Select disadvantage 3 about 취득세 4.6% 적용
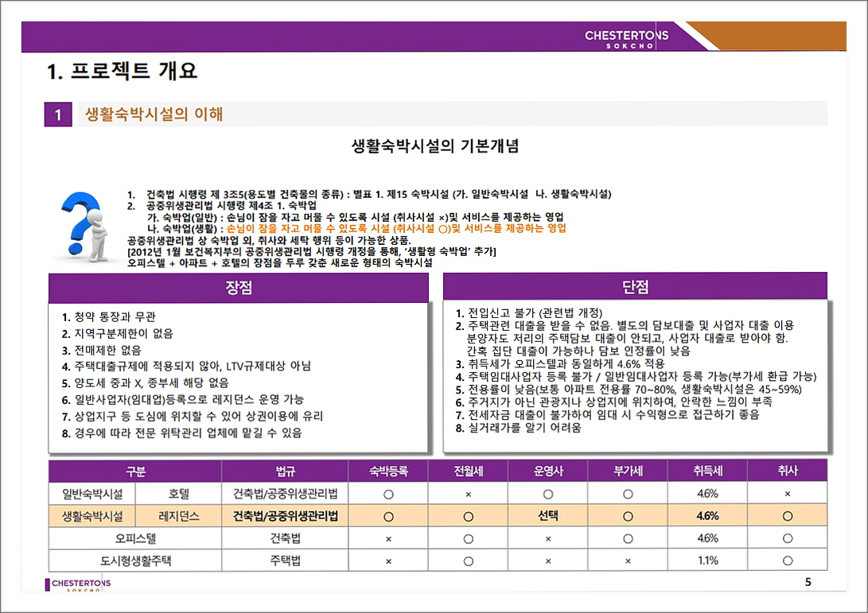The width and height of the screenshot is (868, 613). 559,364
